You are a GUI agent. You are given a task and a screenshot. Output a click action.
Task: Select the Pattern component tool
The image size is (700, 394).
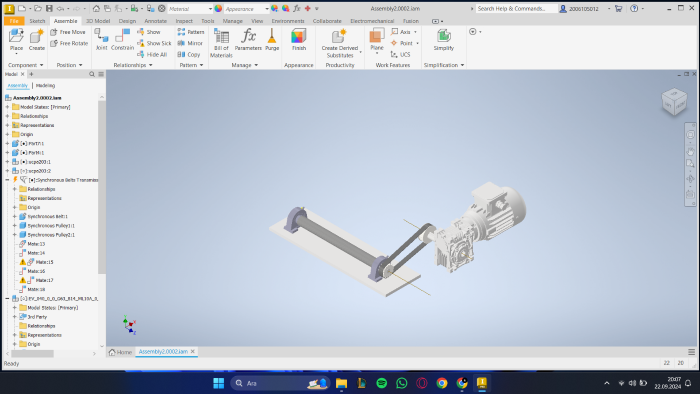[x=191, y=32]
